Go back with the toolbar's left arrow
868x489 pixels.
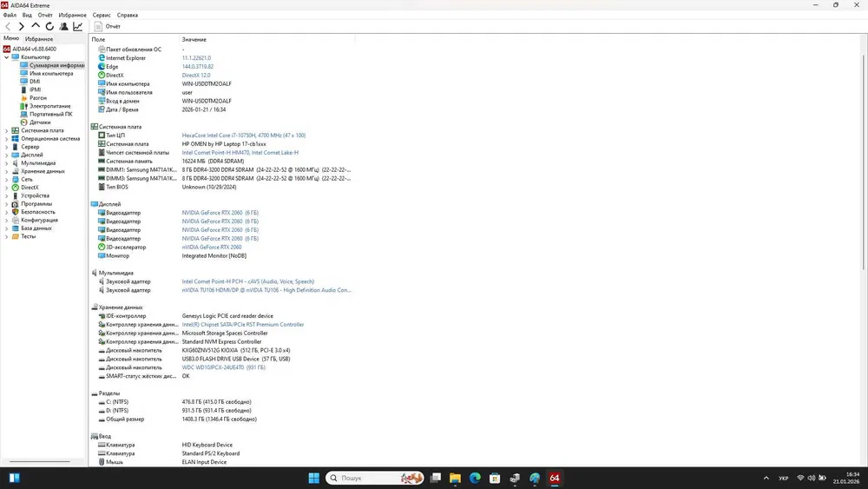8,26
